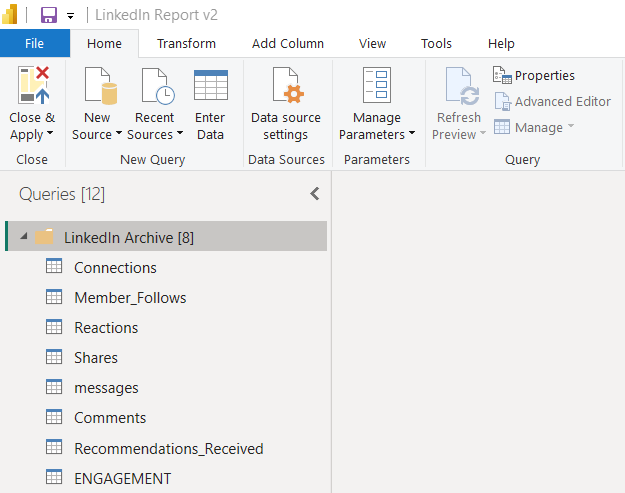Screen dimensions: 625x493
Task: Click the table icon next to Reactions
Action: 54,326
